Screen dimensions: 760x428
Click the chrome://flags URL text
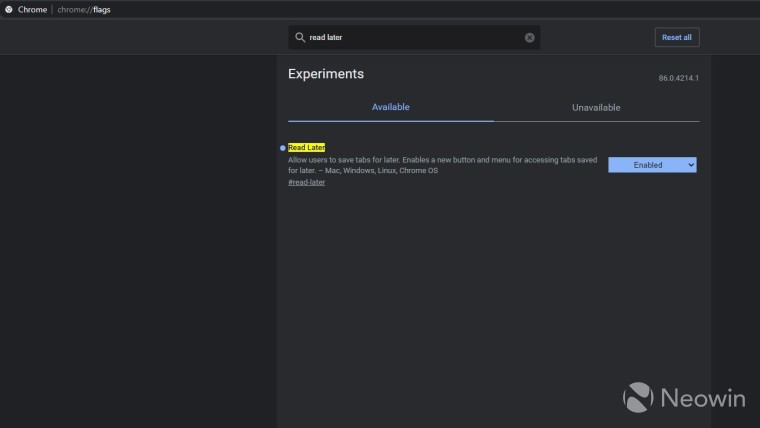click(x=84, y=9)
